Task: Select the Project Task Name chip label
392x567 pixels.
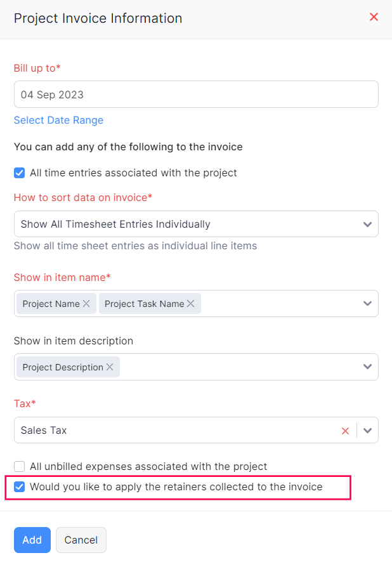Action: click(x=145, y=303)
